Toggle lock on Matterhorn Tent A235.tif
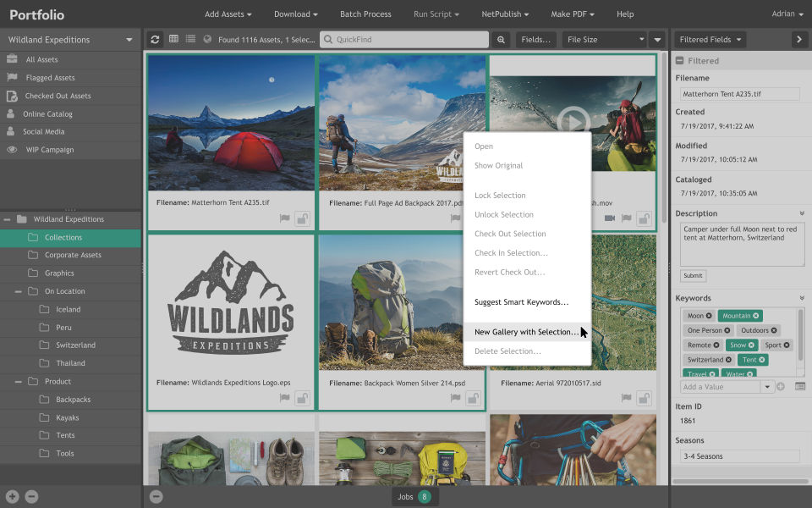This screenshot has height=508, width=812. coord(303,218)
